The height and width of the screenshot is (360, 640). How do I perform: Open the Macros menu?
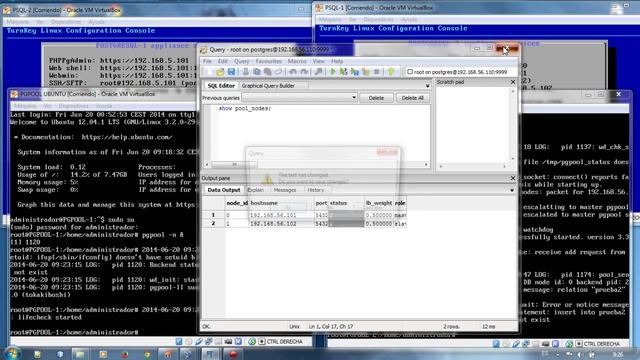[x=297, y=61]
